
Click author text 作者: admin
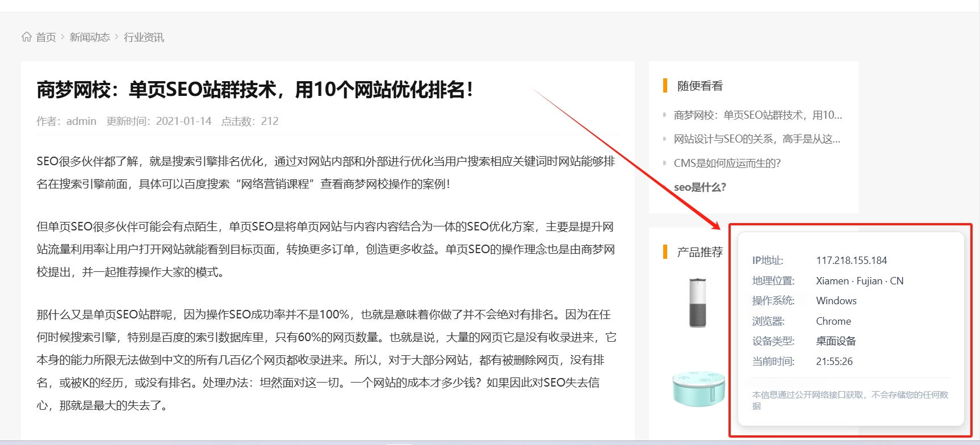click(66, 121)
